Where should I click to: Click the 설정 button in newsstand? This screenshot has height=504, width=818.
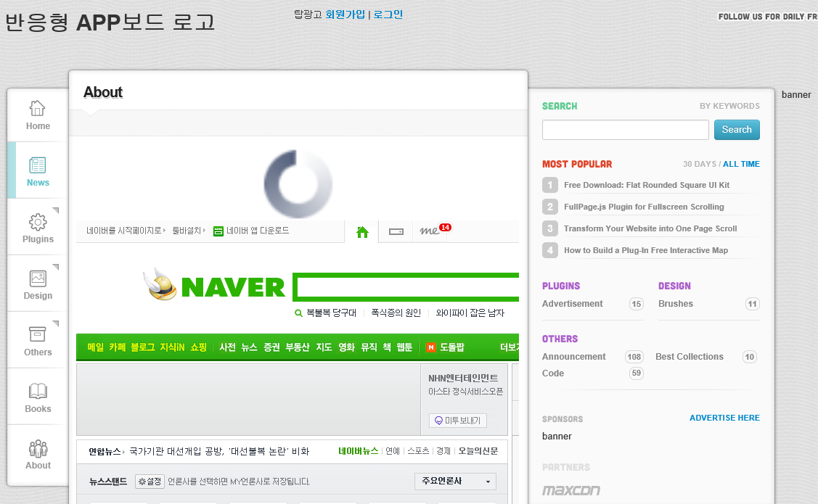point(150,481)
